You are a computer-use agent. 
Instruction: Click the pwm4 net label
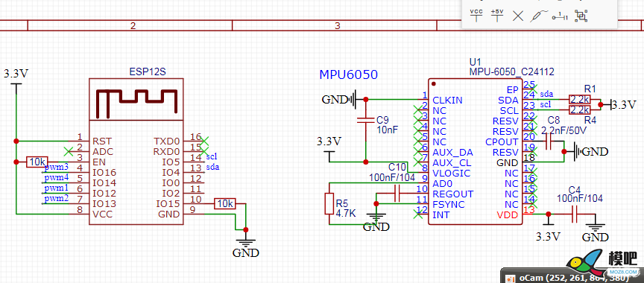(56, 177)
